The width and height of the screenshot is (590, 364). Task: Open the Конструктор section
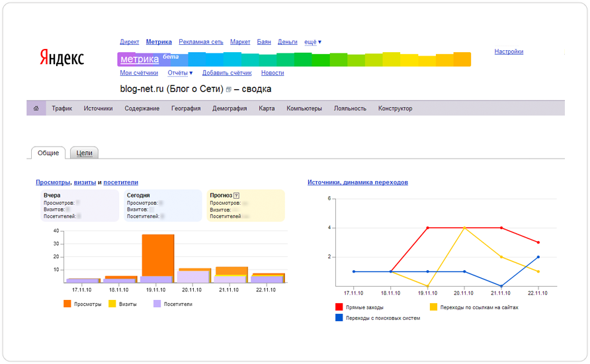395,108
